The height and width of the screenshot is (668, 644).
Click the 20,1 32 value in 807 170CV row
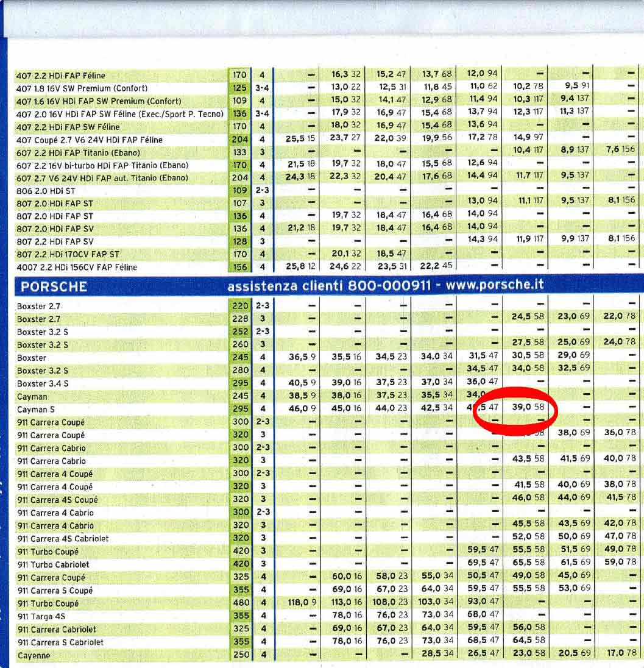click(346, 253)
